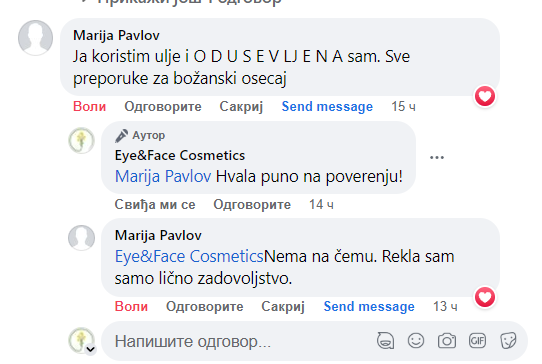This screenshot has width=542, height=364.
Task: Open Marija Pavlov's avatar on first comment
Action: [35, 38]
